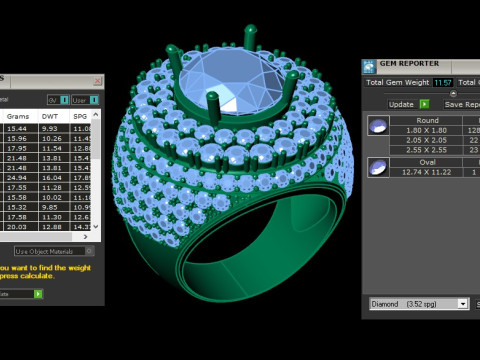Image resolution: width=480 pixels, height=360 pixels.
Task: Click the count 23 for 2.55 gems
Action: coord(474,150)
